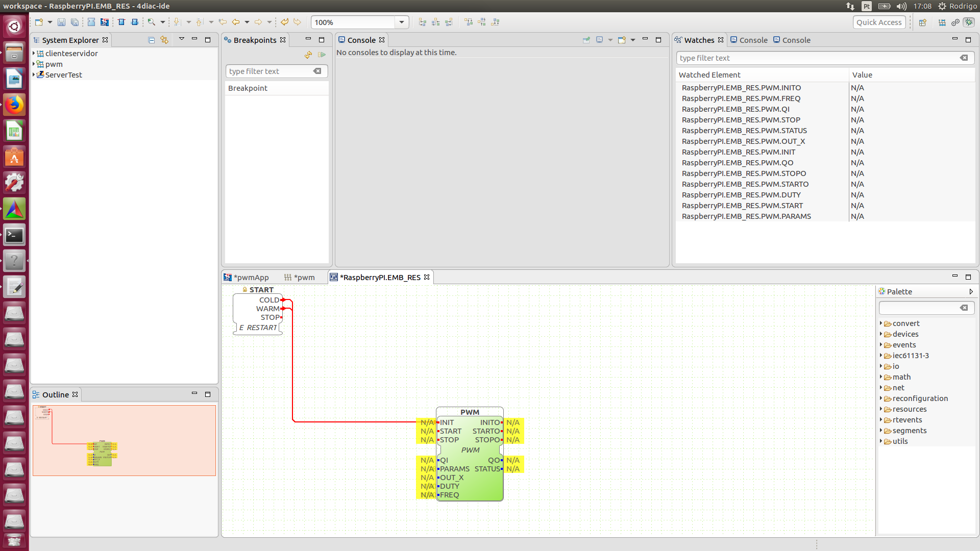Click the Search toolbar icon

152,22
